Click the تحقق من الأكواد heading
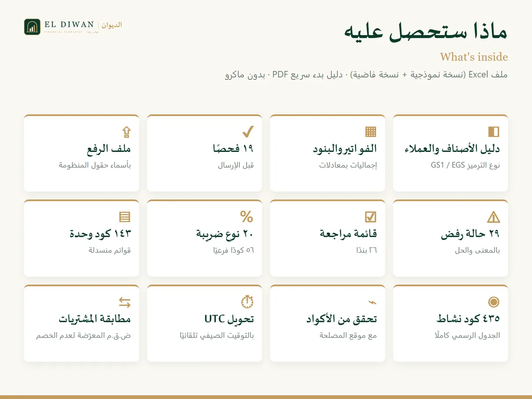Screen dimensions: 532x399 coord(341,319)
